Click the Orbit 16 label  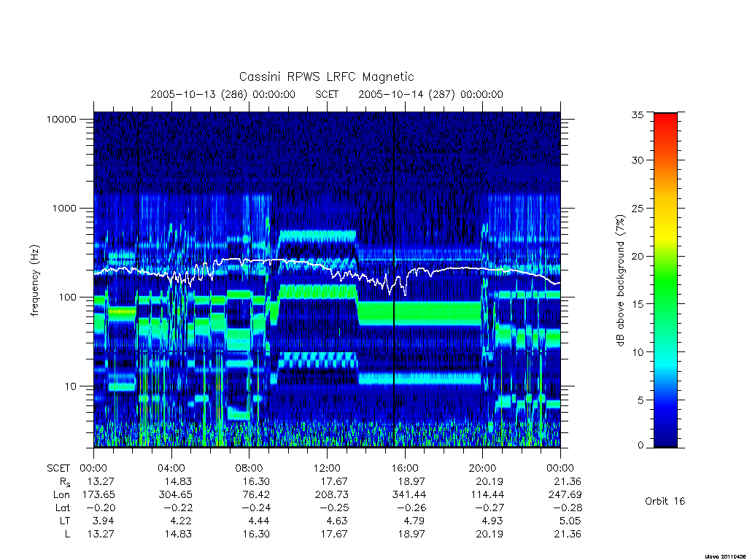pos(665,501)
